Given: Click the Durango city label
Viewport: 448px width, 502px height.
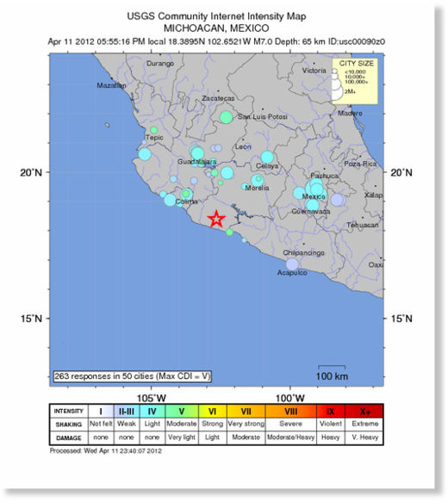Looking at the screenshot, I should pos(160,64).
